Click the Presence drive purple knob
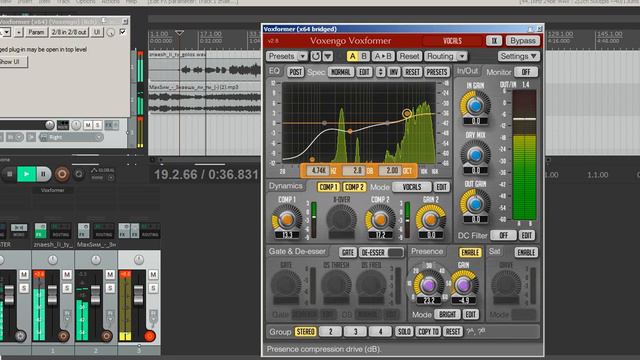 [x=428, y=285]
